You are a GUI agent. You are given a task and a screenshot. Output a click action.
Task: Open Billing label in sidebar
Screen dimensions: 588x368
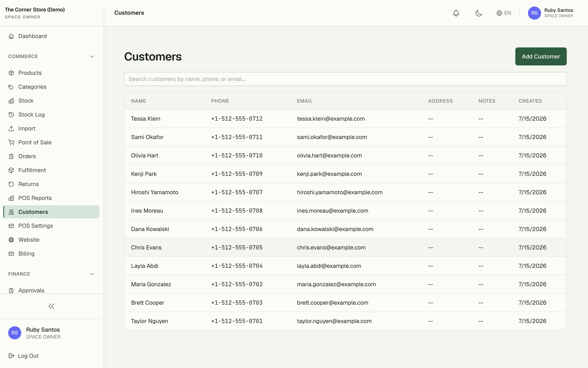pyautogui.click(x=26, y=253)
